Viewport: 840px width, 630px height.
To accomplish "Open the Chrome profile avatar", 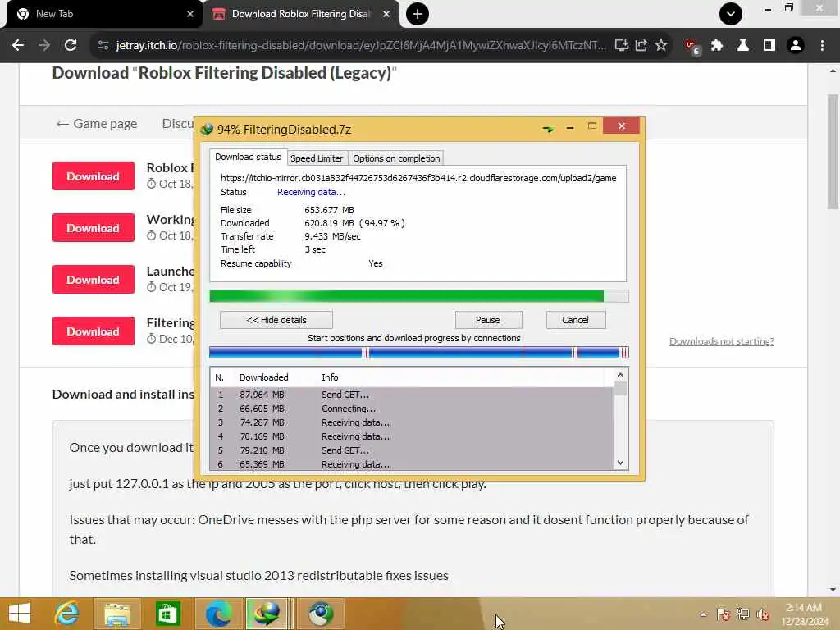I will 796,46.
